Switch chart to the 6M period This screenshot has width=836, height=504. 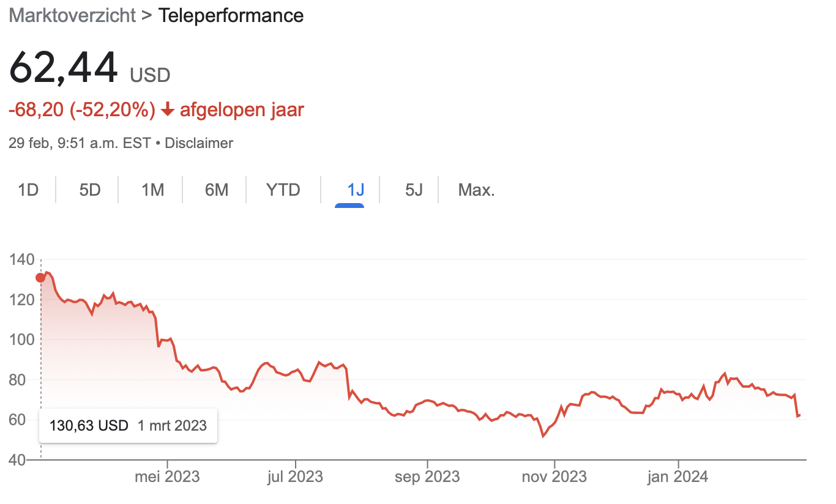coord(217,190)
